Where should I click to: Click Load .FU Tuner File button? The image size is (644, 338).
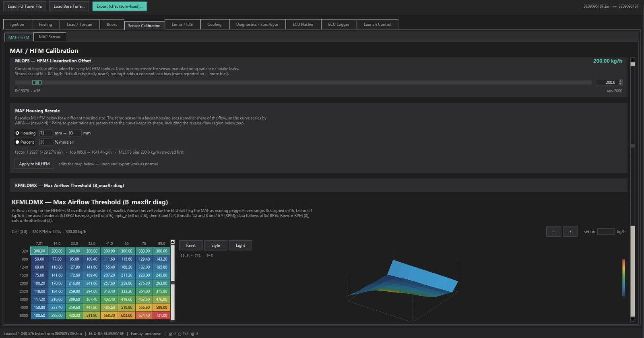tap(25, 6)
